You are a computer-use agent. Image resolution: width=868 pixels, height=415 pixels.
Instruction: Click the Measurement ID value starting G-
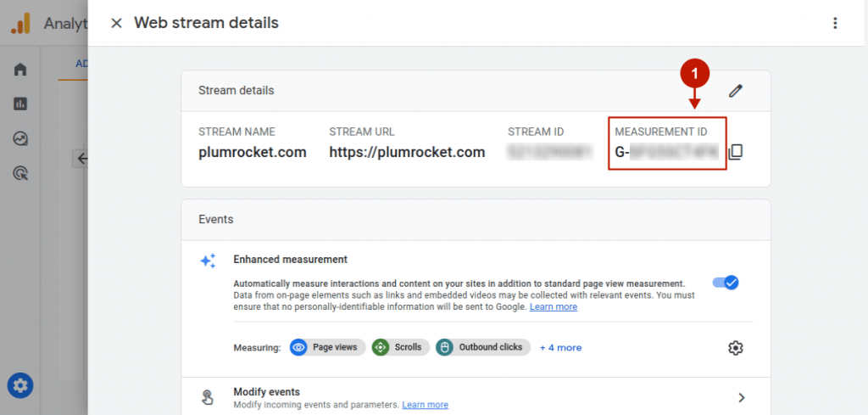[666, 152]
